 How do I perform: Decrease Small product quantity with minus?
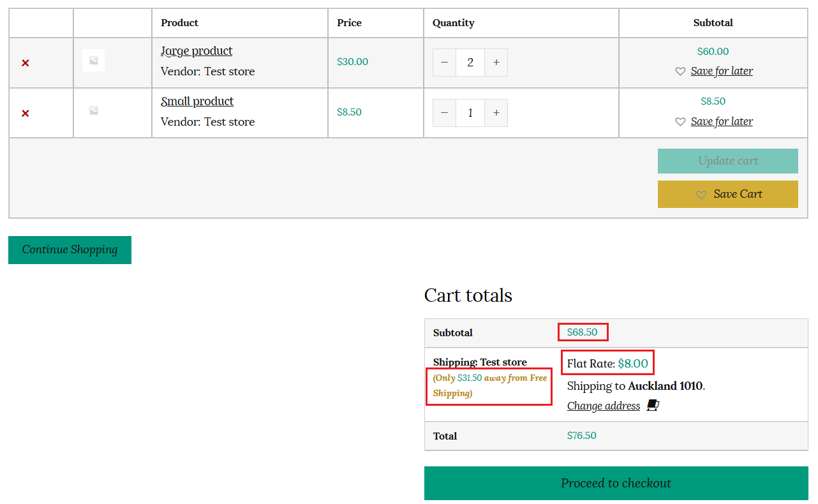[x=445, y=113]
